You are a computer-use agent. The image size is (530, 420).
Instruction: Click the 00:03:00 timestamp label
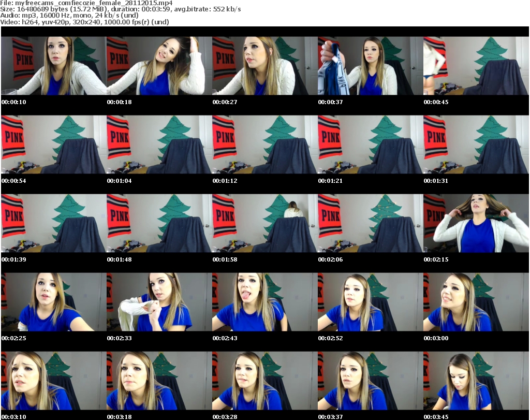(436, 338)
